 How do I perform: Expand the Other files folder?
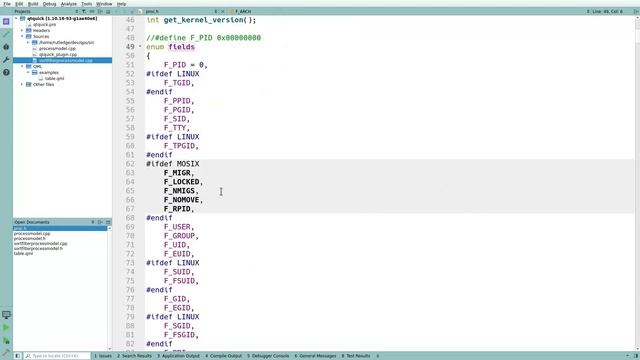[x=22, y=84]
